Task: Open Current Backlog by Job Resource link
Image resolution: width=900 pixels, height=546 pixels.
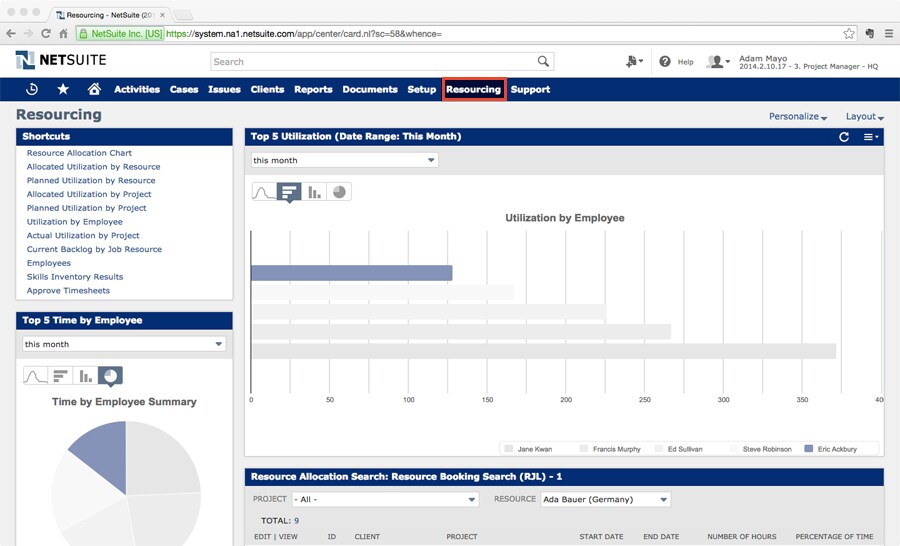Action: coord(94,249)
